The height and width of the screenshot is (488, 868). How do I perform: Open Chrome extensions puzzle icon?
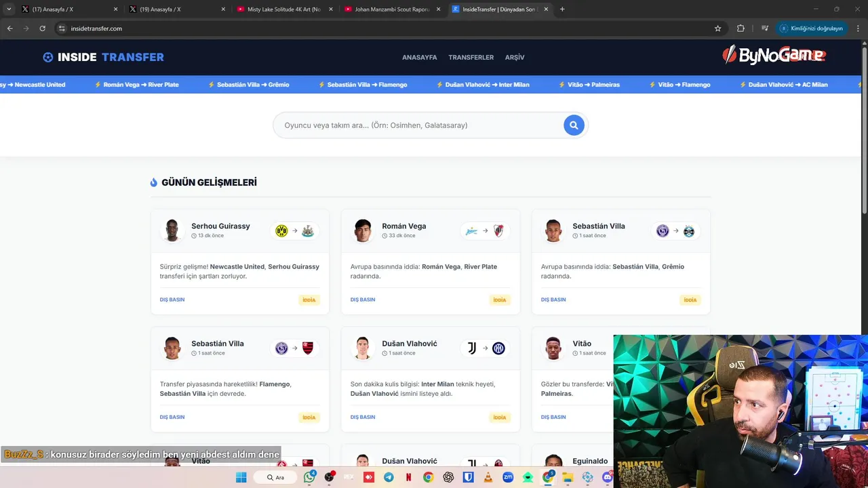[741, 28]
